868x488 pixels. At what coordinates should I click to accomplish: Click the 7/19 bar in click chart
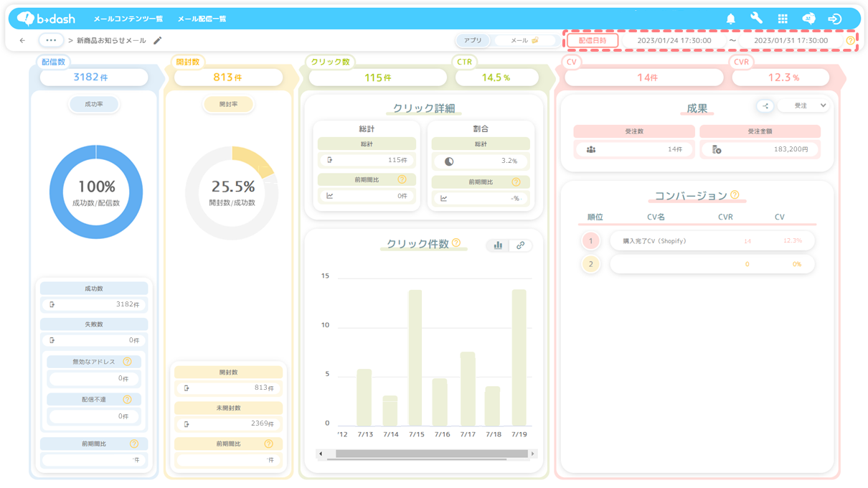coord(519,358)
